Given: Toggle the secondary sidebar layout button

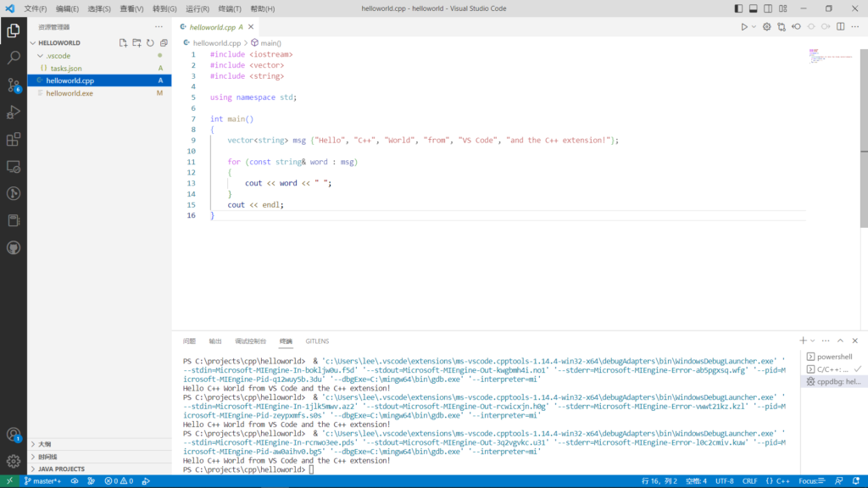Looking at the screenshot, I should (766, 8).
